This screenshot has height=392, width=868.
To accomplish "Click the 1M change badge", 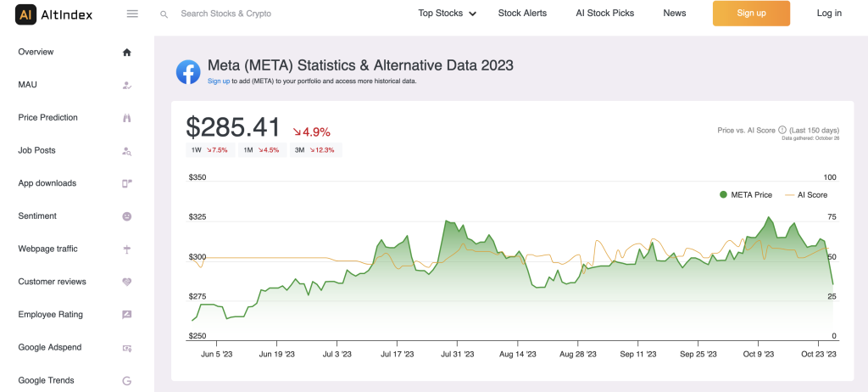I will coord(263,150).
